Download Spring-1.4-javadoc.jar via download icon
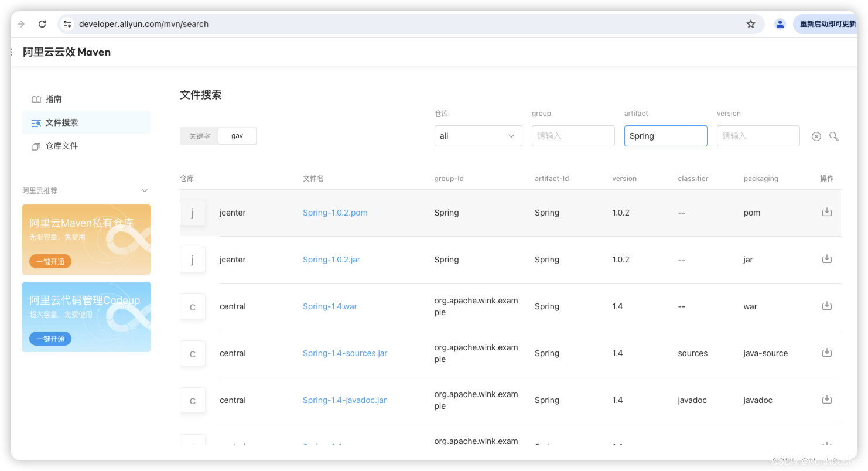This screenshot has height=471, width=868. click(826, 400)
